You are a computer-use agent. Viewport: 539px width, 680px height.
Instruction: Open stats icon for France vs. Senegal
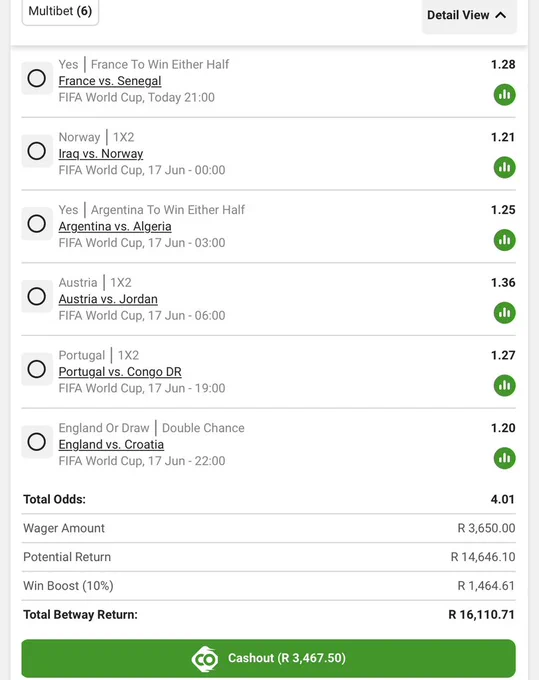(x=504, y=95)
